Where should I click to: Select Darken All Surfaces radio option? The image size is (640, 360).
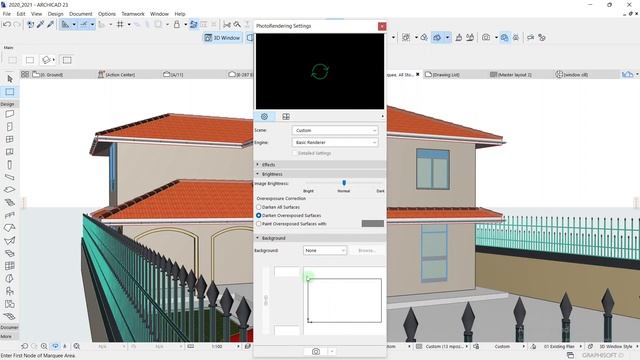[258, 207]
